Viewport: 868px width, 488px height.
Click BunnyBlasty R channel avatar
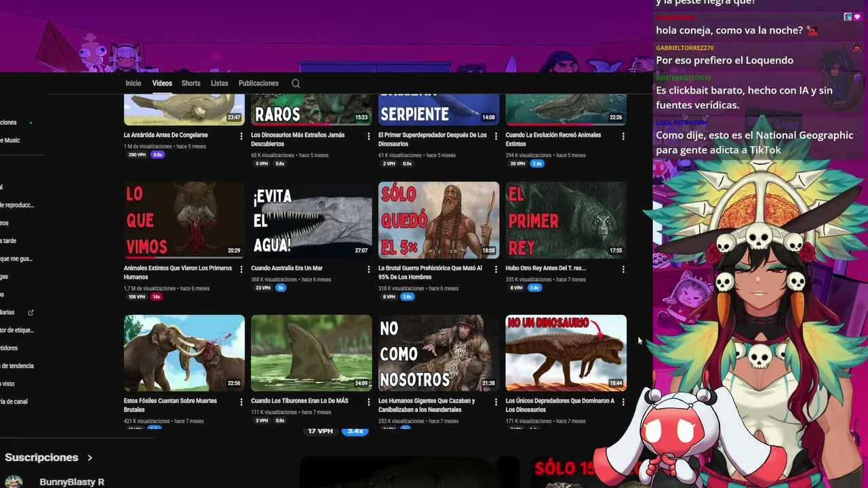[x=14, y=482]
